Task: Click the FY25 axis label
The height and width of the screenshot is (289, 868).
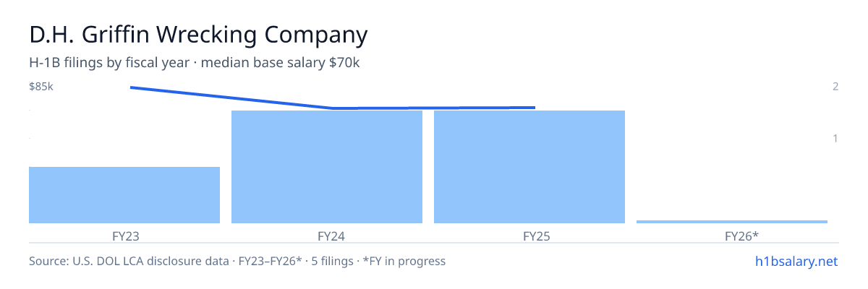Action: 529,236
